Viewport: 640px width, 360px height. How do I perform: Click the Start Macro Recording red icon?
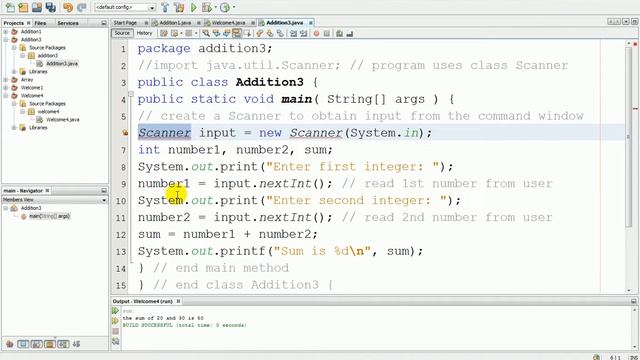tap(316, 33)
